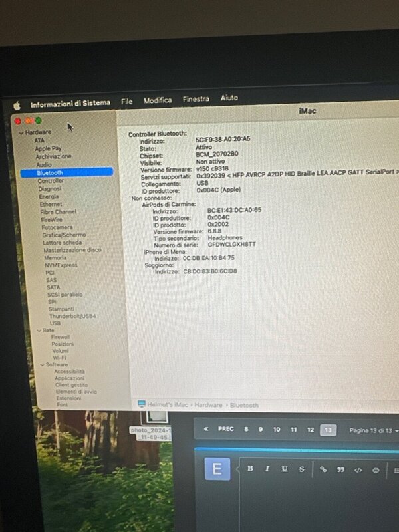The width and height of the screenshot is (399, 532).
Task: Select PCI in the sidebar
Action: (x=49, y=273)
